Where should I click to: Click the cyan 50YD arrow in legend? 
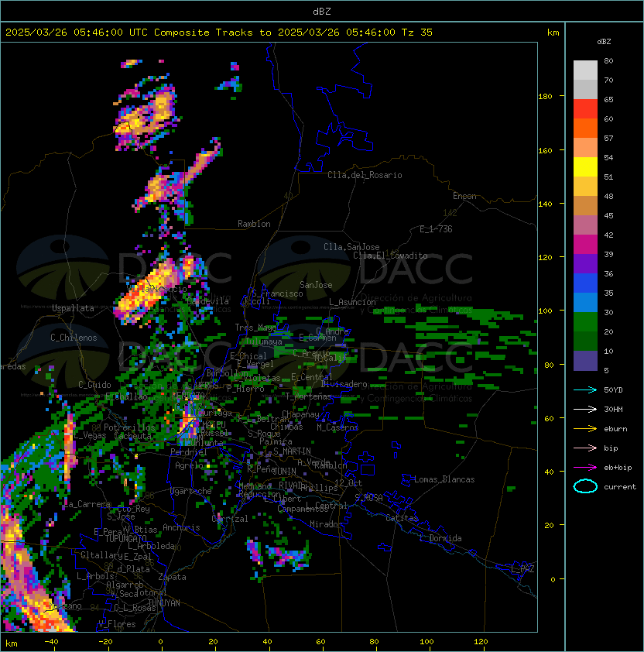(585, 389)
